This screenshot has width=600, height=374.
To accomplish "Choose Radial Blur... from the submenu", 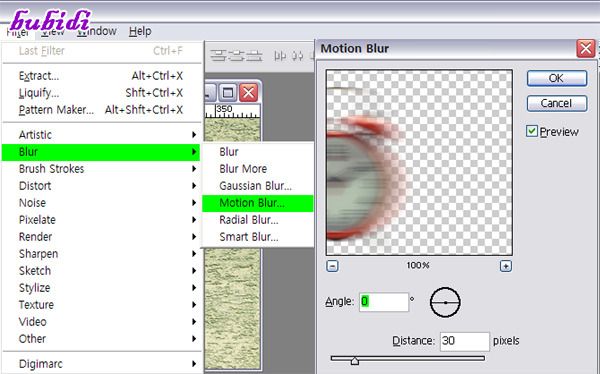I will point(258,220).
